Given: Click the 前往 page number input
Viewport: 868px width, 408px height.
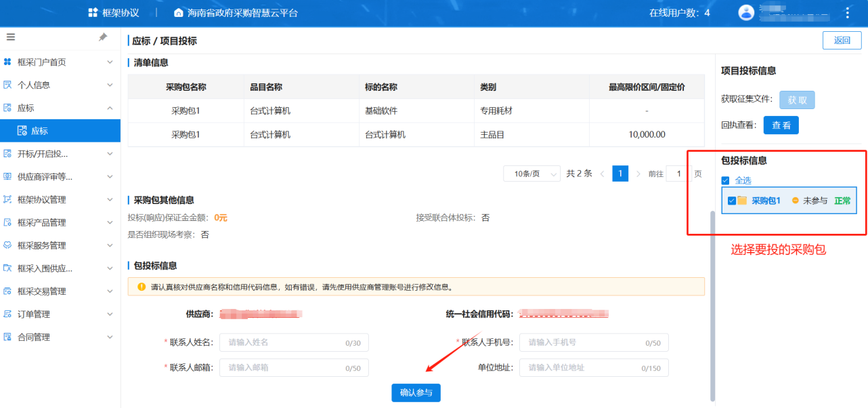Looking at the screenshot, I should pyautogui.click(x=678, y=174).
